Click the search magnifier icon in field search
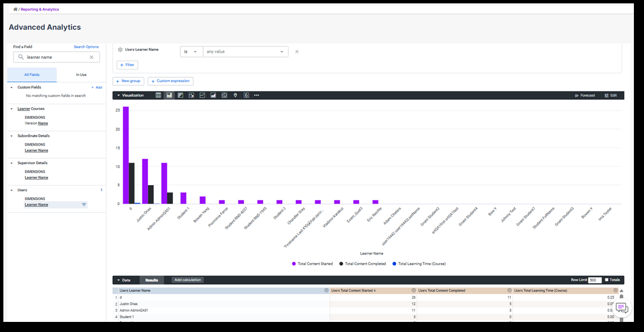Screen dimensions: 644x332 pos(21,57)
